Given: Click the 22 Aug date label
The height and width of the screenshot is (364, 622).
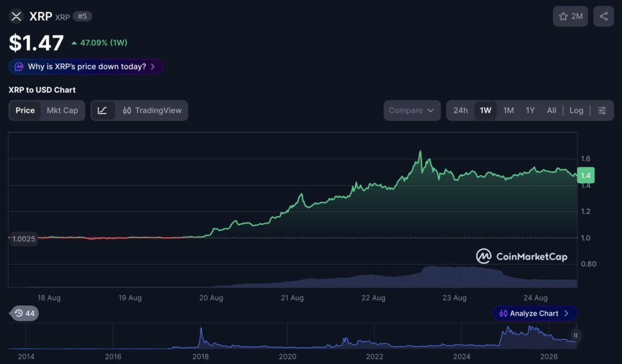Looking at the screenshot, I should tap(374, 298).
